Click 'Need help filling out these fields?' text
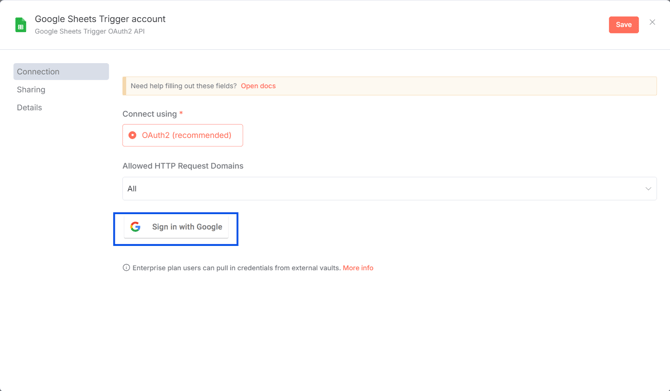670x391 pixels. pyautogui.click(x=183, y=86)
